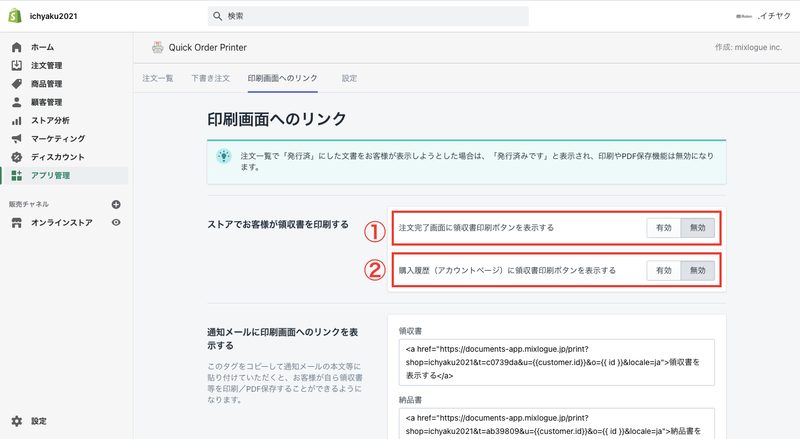Click the 販売チャネル section label
800x439 pixels.
tap(29, 204)
